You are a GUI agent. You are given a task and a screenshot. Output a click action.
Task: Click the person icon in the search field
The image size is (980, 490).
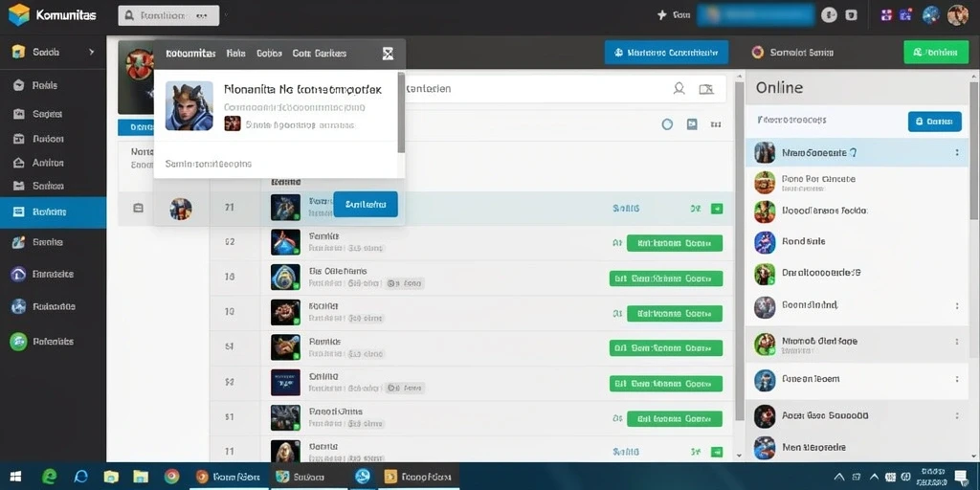coord(679,89)
